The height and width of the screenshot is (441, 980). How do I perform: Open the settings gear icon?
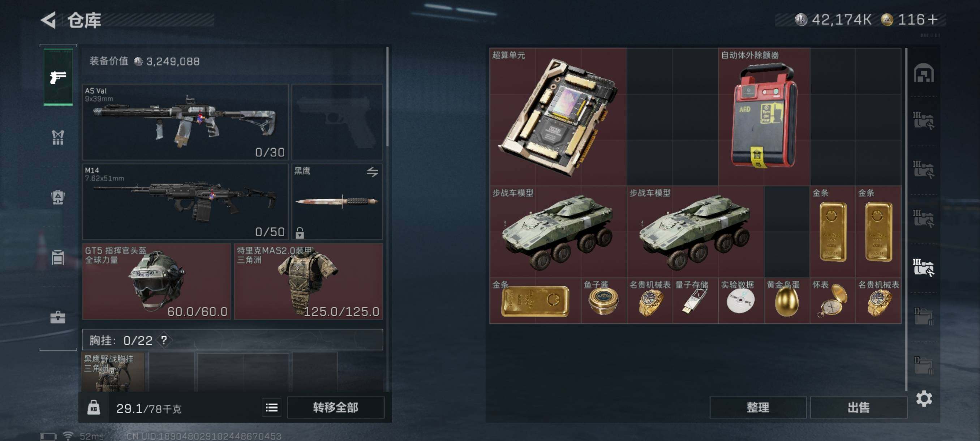coord(924,398)
